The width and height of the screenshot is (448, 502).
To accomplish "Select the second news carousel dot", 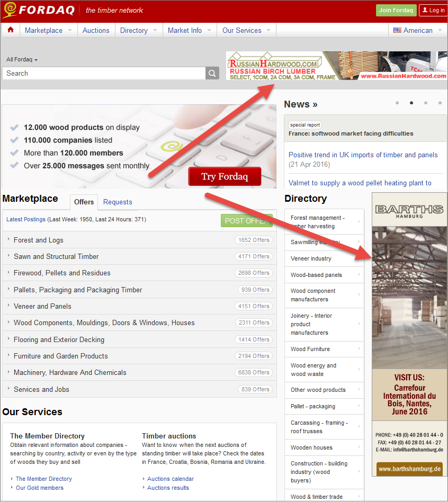I will pyautogui.click(x=411, y=103).
